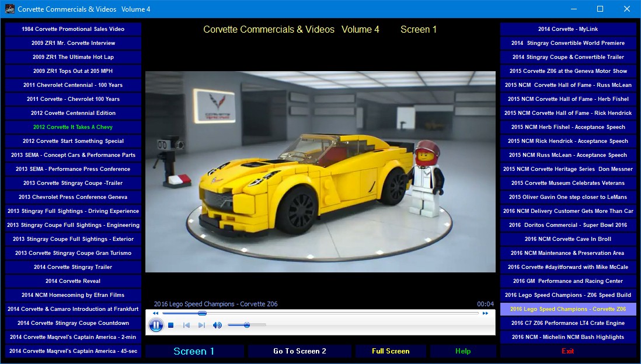The image size is (641, 364).
Task: Open the app icon in title bar
Action: pyautogui.click(x=10, y=9)
